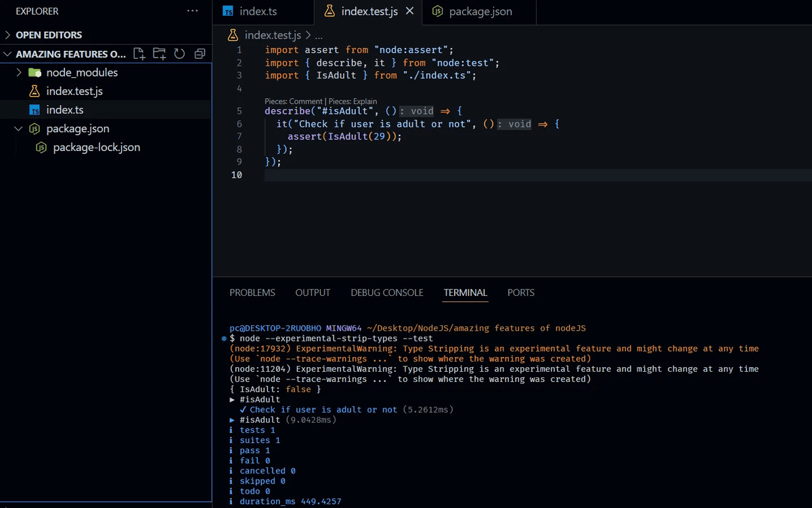Click the flask icon beside index.test.js in Explorer

point(35,91)
